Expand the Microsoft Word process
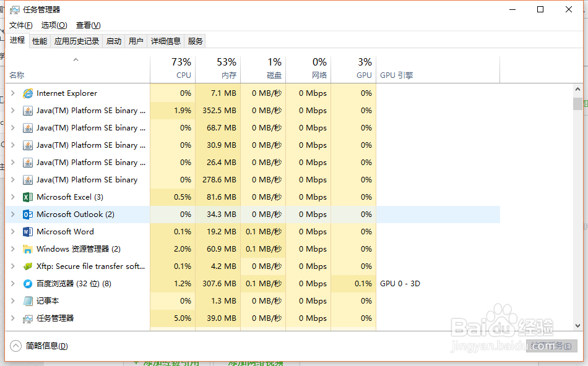Screen dimensions: 588x366 click(x=13, y=231)
